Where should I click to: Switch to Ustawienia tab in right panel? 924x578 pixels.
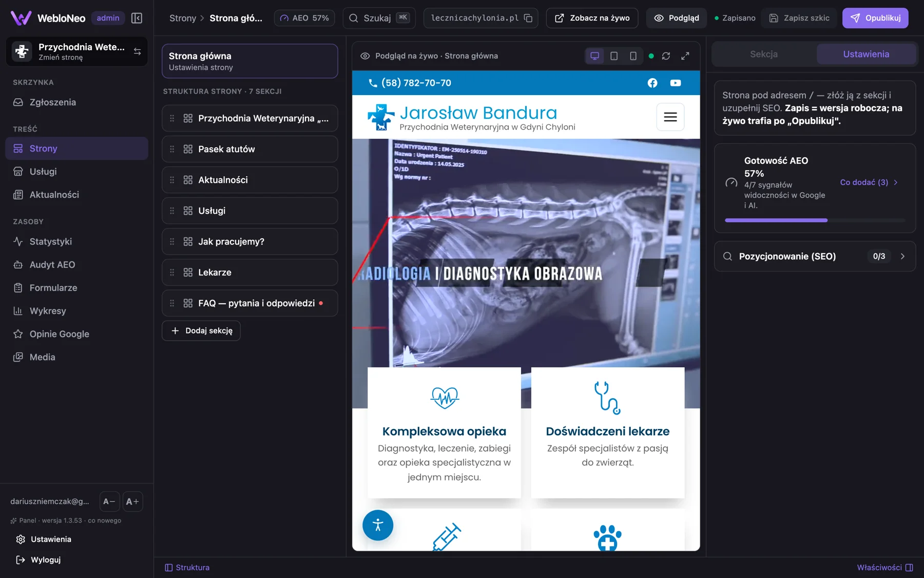tap(866, 54)
